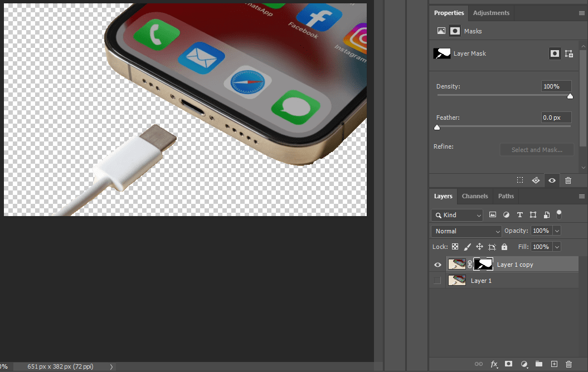This screenshot has height=372, width=588.
Task: Lock transparent pixels
Action: click(455, 247)
